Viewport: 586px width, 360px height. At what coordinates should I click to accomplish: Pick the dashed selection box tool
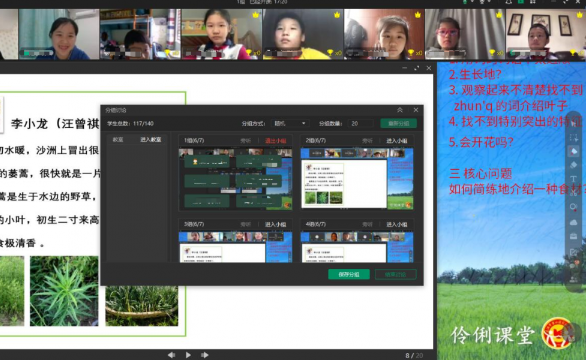pyautogui.click(x=574, y=138)
